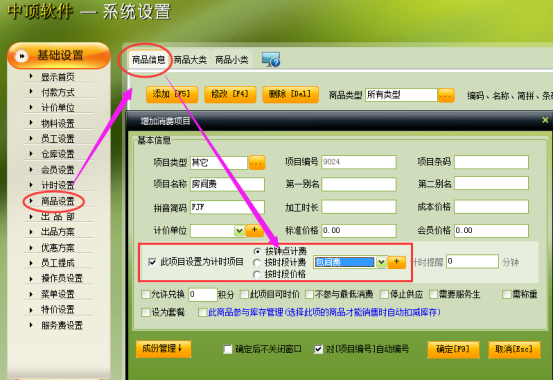Click the 标准价格 input field
553x380 pixels.
(x=359, y=231)
